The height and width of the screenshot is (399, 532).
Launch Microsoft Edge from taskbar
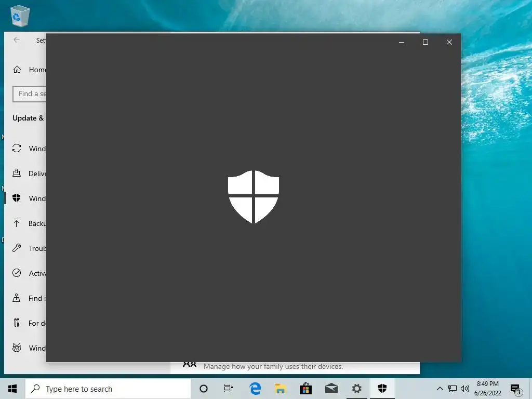click(x=255, y=389)
